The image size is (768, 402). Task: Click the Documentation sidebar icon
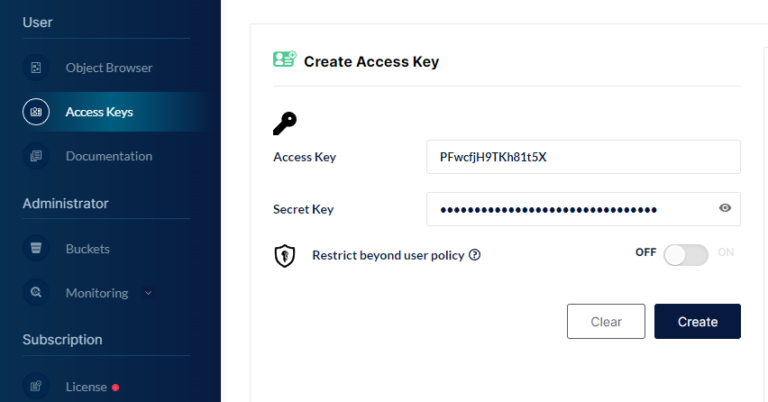(36, 156)
